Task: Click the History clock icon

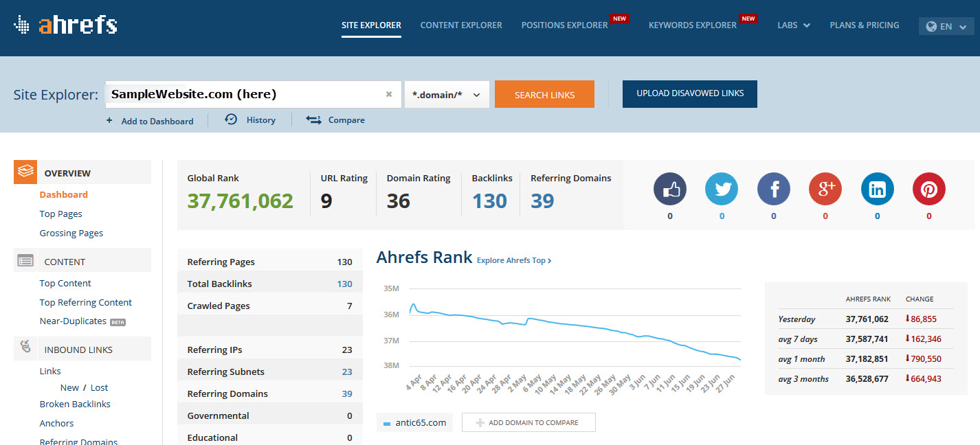Action: click(x=231, y=119)
